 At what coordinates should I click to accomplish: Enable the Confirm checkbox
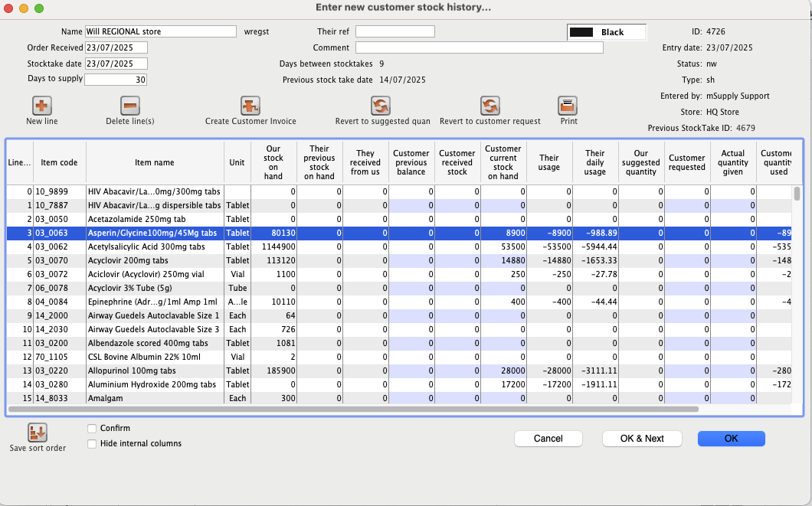point(92,429)
